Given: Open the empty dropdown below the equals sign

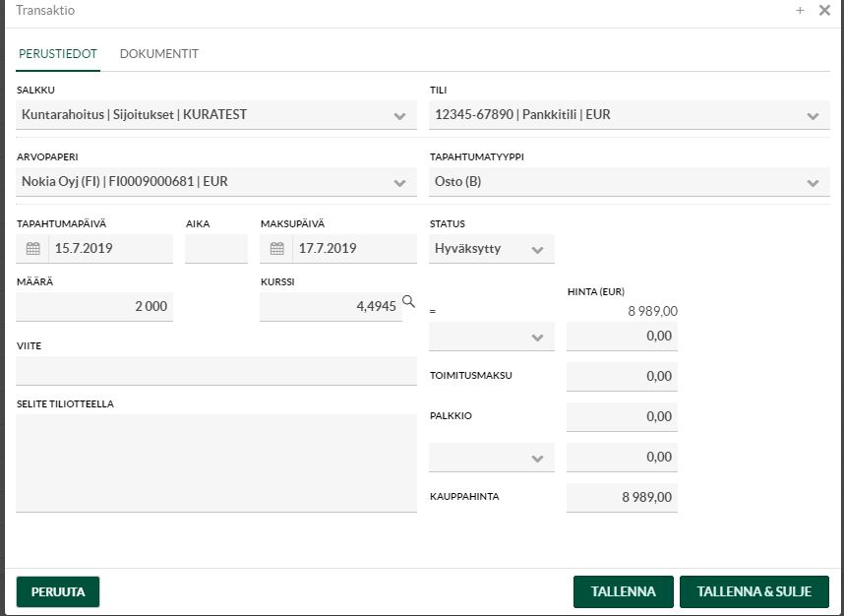Looking at the screenshot, I should [536, 338].
